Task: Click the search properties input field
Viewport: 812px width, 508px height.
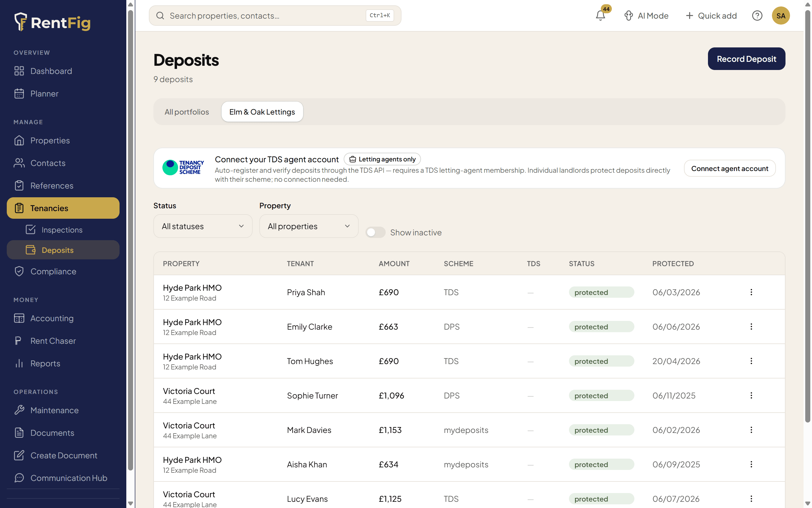Action: point(275,16)
